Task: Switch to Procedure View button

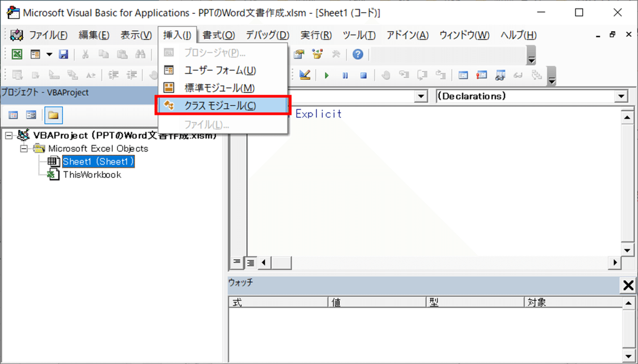Action: tap(237, 262)
